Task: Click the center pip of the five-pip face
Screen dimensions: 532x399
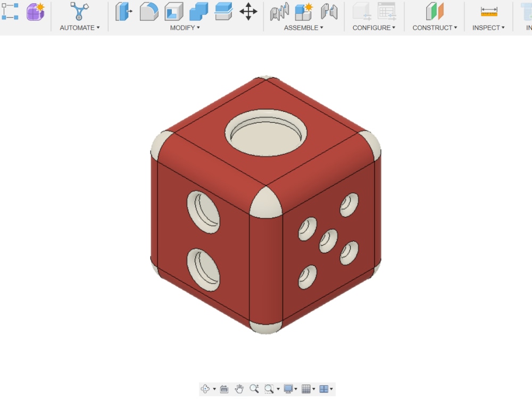Action: pos(328,241)
